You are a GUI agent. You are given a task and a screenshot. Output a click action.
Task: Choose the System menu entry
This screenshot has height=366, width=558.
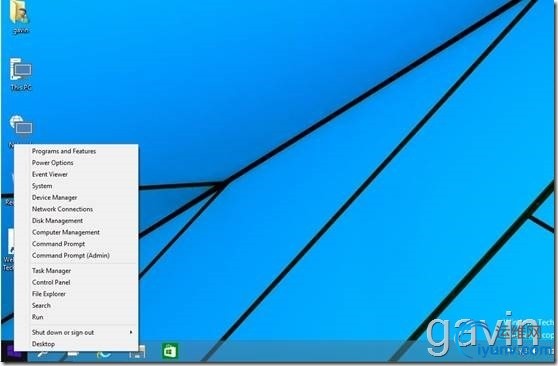76,186
